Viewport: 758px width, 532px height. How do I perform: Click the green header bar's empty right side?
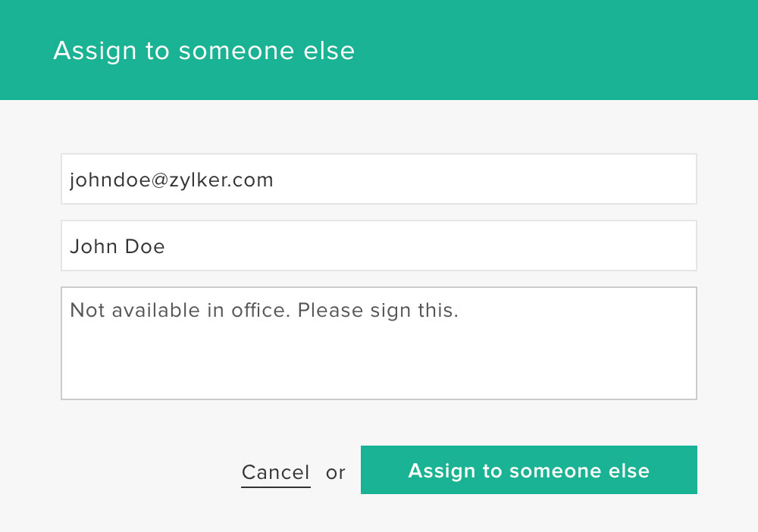pyautogui.click(x=606, y=50)
